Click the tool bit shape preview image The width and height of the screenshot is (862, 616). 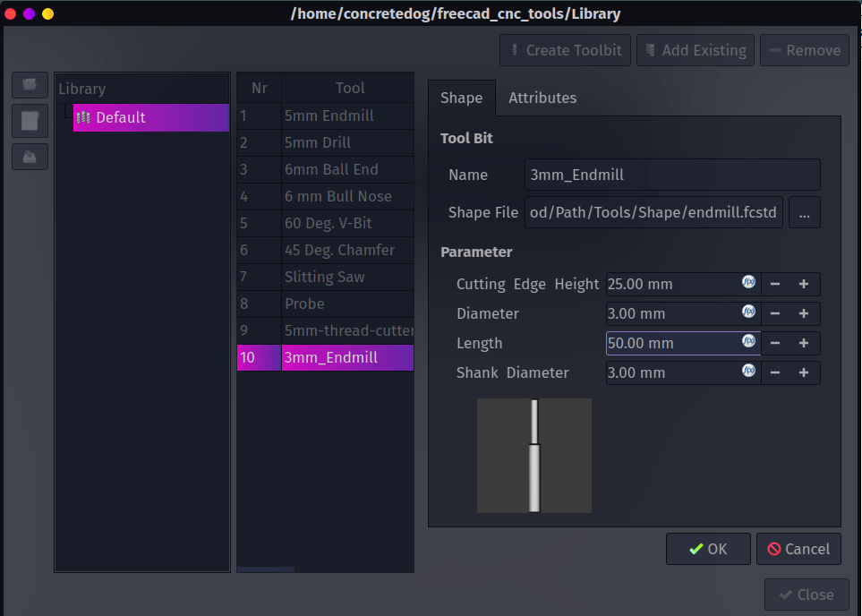tap(533, 456)
